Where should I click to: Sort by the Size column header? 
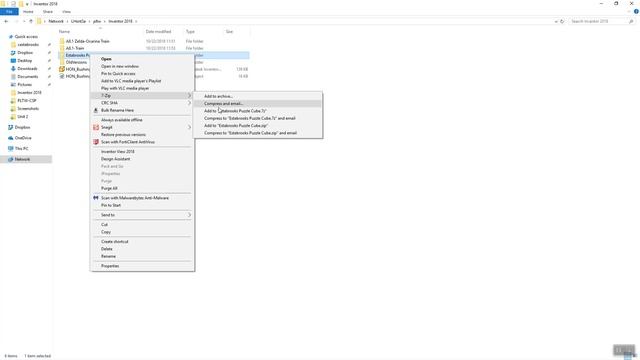pos(229,32)
